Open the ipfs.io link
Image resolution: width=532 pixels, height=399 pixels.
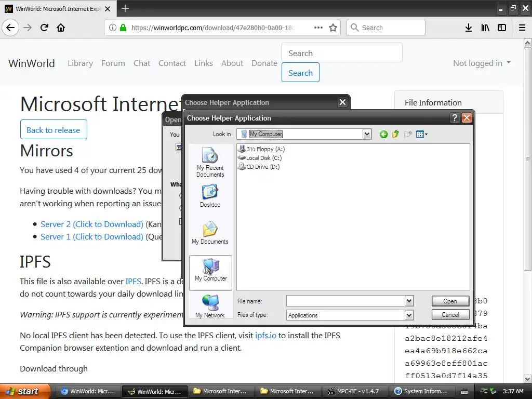point(265,336)
